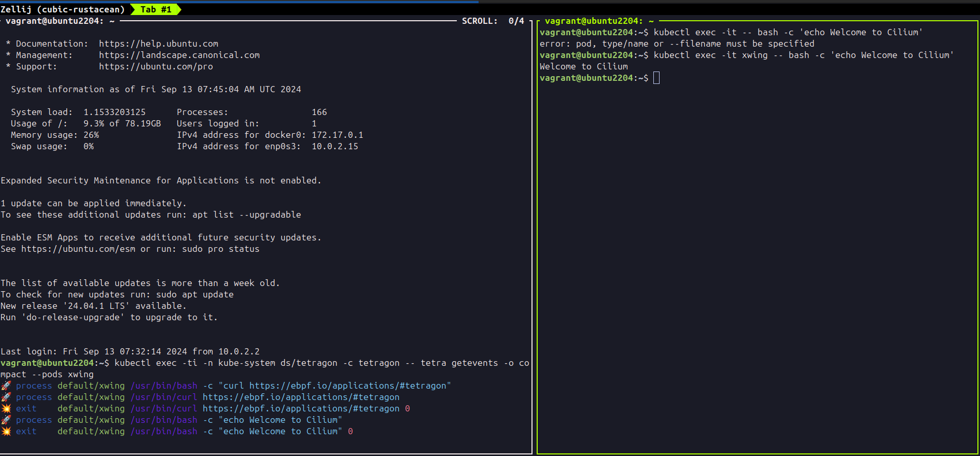The image size is (980, 456).
Task: Click the 'Welcome to Cilium' output in right pane
Action: coord(583,66)
